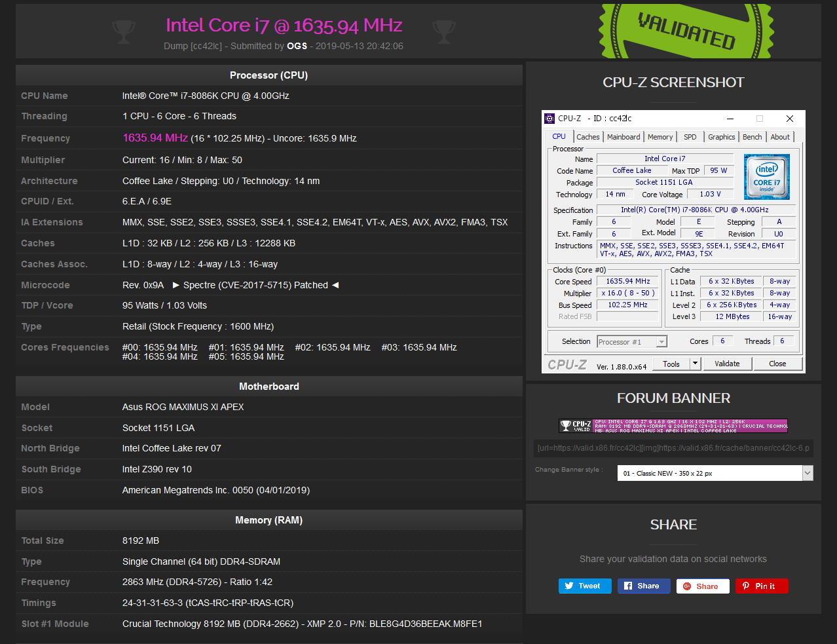Click the Processor (CPU) section header
The width and height of the screenshot is (837, 644).
[269, 75]
